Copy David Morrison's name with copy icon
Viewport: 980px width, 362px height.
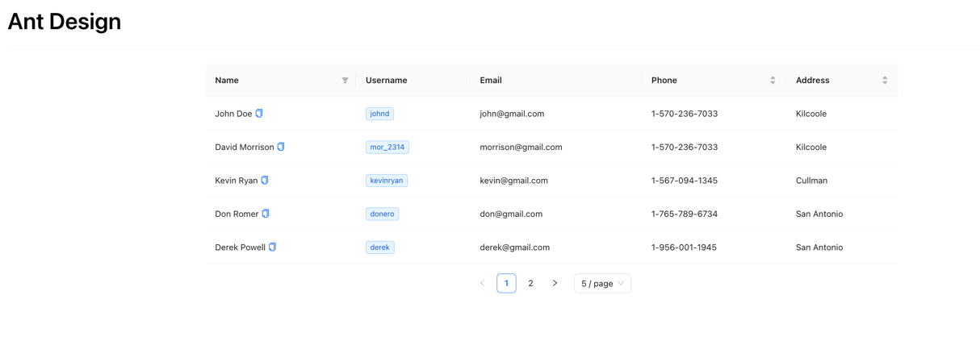(x=281, y=147)
